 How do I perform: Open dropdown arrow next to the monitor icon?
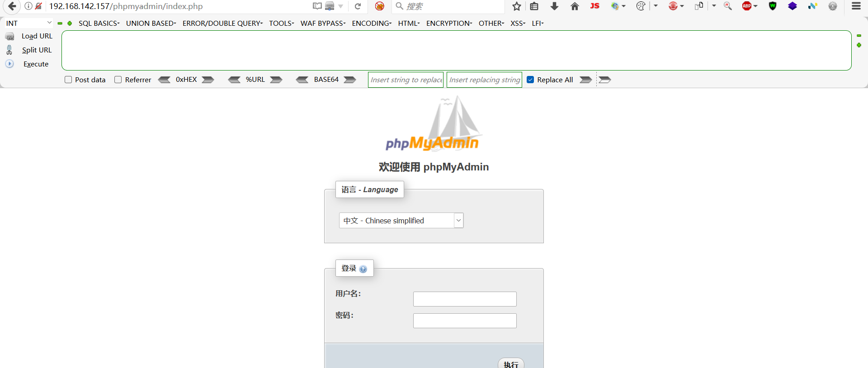coord(341,6)
